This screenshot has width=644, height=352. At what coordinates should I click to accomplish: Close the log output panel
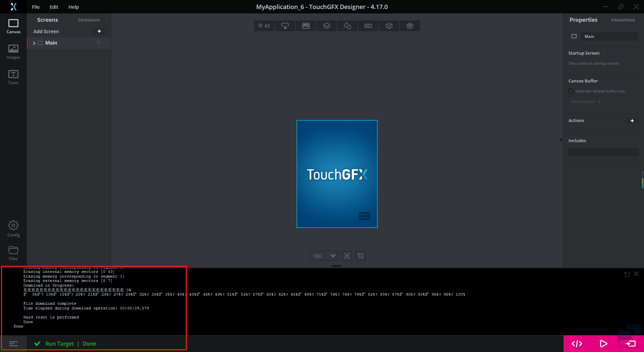coord(636,274)
